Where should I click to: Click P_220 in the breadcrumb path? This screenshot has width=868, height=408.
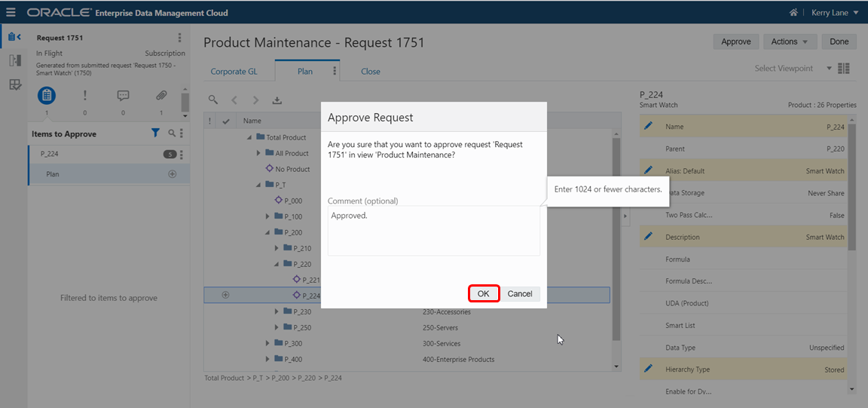(x=307, y=378)
